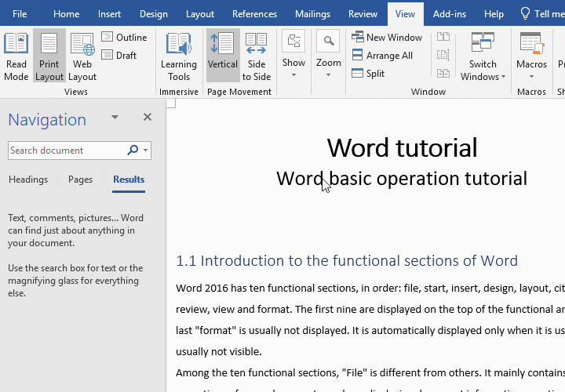Open Outline view
565x392 pixels.
124,37
